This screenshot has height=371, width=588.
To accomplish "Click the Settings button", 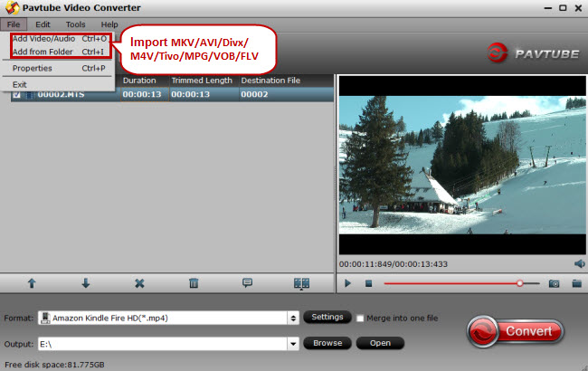I will (x=327, y=317).
